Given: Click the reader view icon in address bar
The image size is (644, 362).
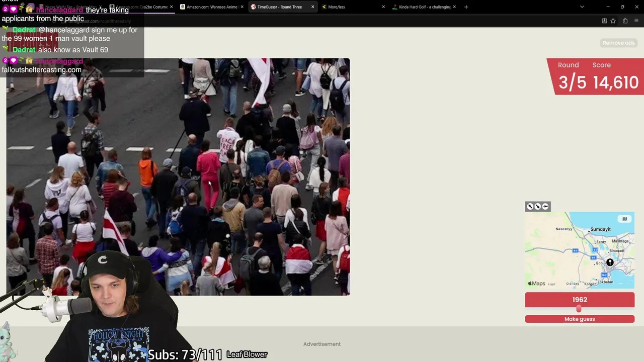Looking at the screenshot, I should pos(604,21).
